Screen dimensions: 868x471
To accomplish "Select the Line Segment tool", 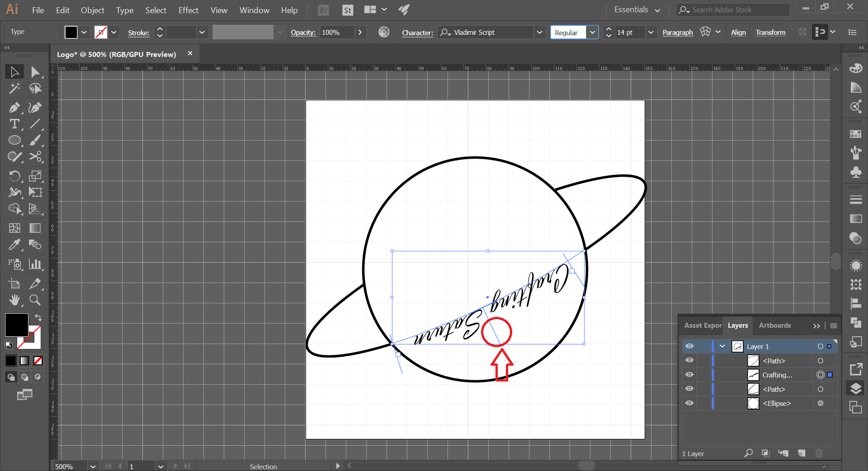I will tap(35, 124).
